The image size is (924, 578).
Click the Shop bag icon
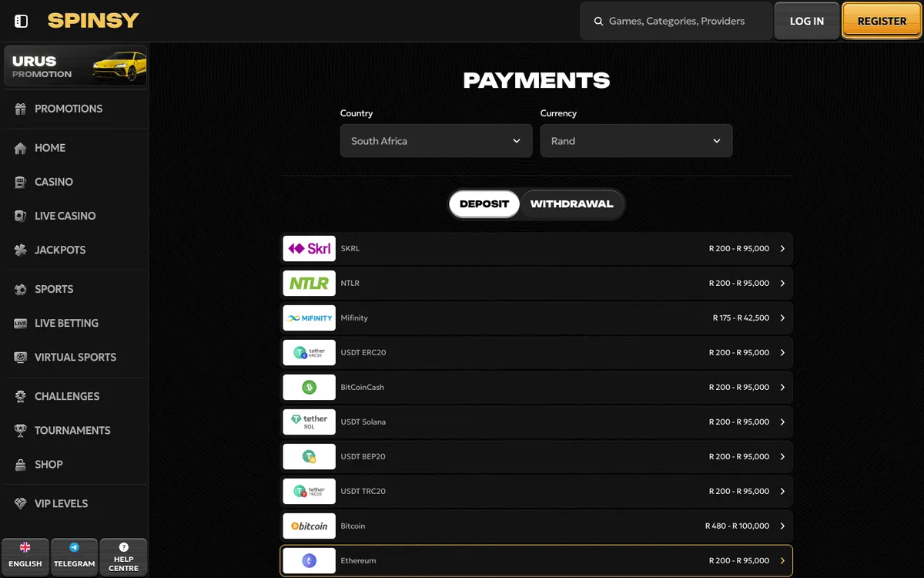[x=21, y=465]
